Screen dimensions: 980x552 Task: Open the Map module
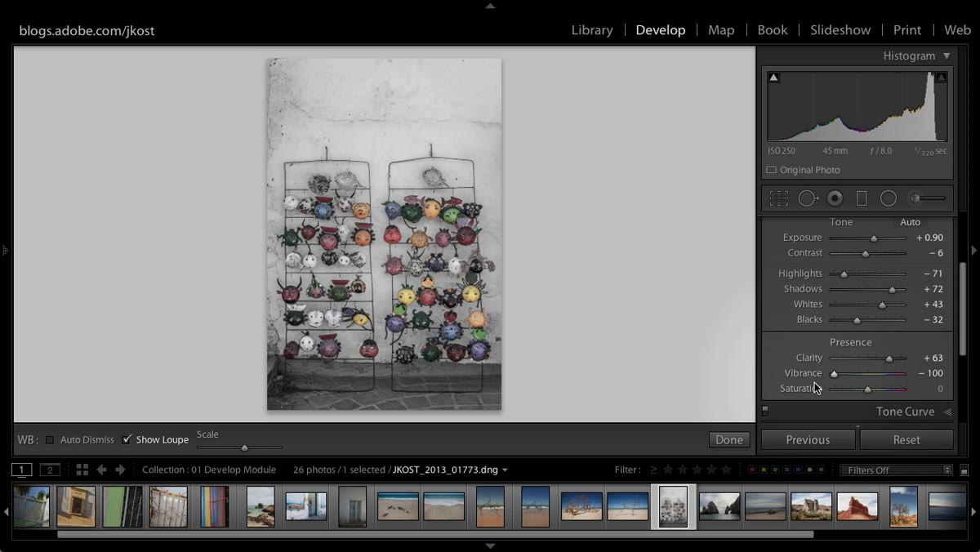point(721,29)
